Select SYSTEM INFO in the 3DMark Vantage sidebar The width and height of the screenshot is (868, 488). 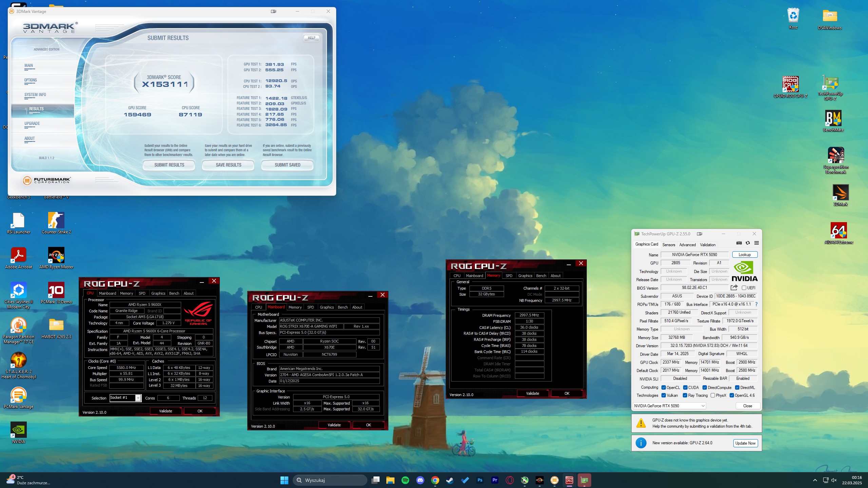click(35, 95)
